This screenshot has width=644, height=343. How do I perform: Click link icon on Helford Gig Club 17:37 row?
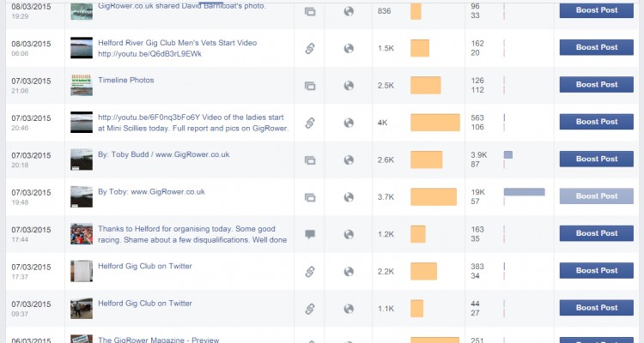pyautogui.click(x=310, y=271)
